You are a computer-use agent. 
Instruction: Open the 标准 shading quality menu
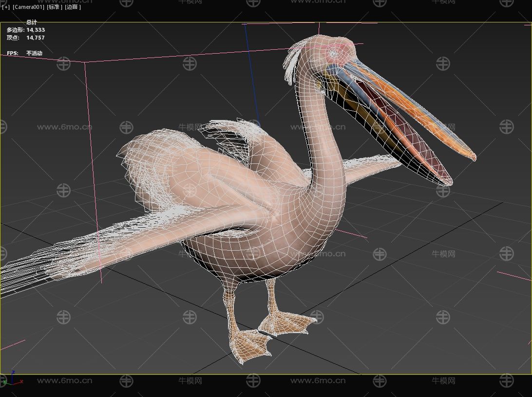(55, 7)
